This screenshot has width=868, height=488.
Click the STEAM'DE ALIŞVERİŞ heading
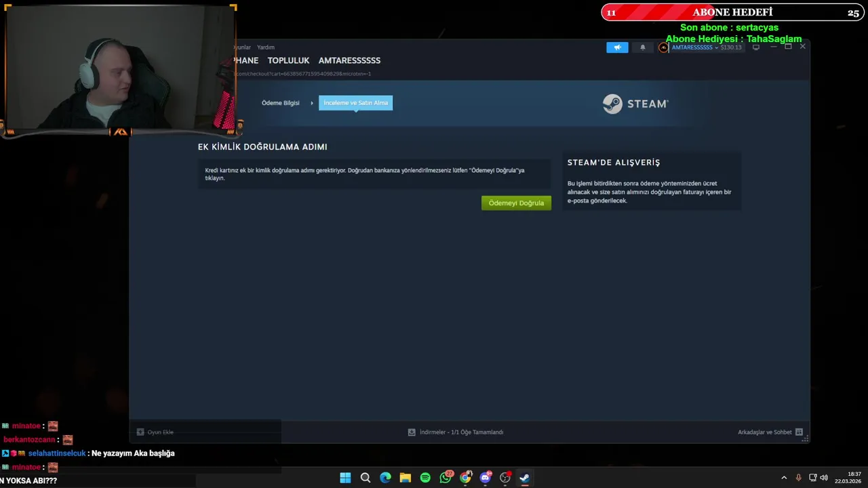coord(614,163)
